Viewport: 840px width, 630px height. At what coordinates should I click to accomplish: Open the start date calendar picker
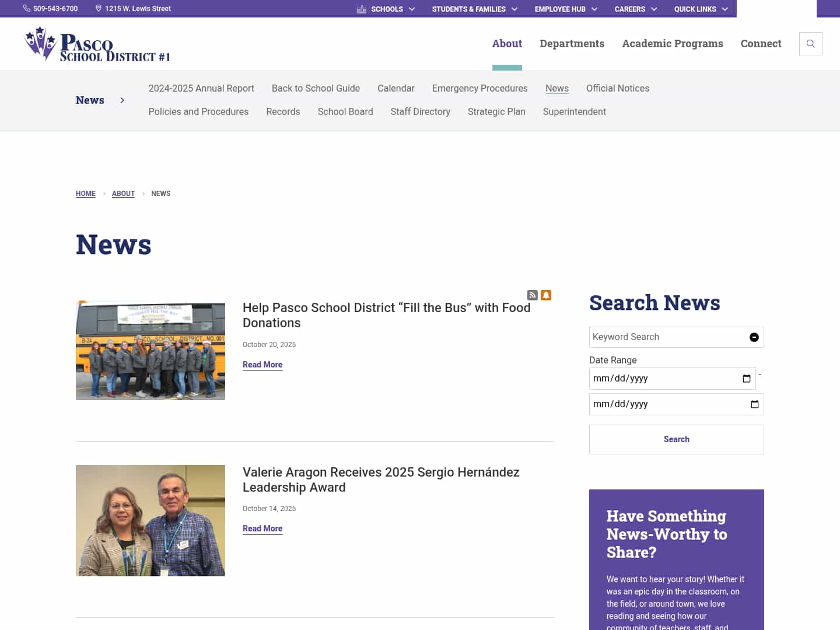[747, 379]
